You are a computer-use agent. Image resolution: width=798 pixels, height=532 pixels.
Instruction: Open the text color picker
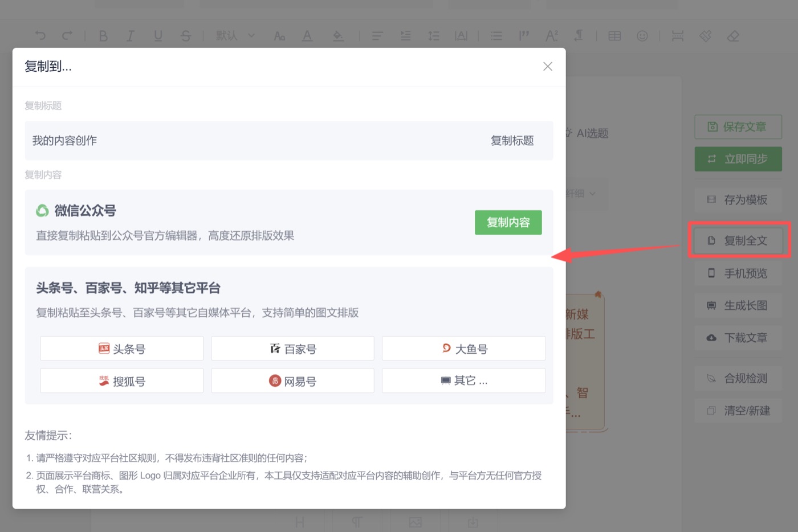click(307, 36)
